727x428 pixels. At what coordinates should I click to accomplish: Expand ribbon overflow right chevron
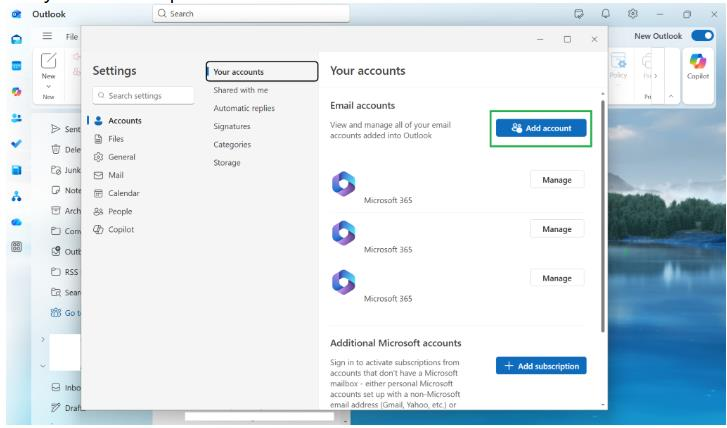(655, 76)
